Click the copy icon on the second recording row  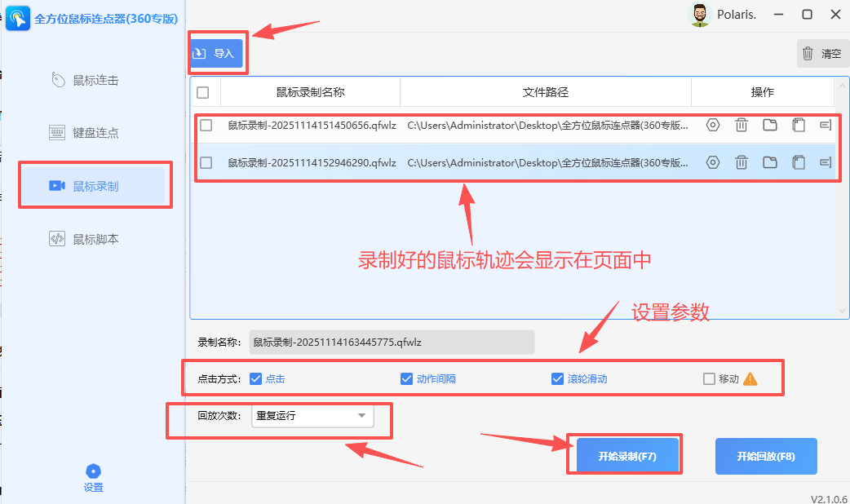tap(798, 161)
